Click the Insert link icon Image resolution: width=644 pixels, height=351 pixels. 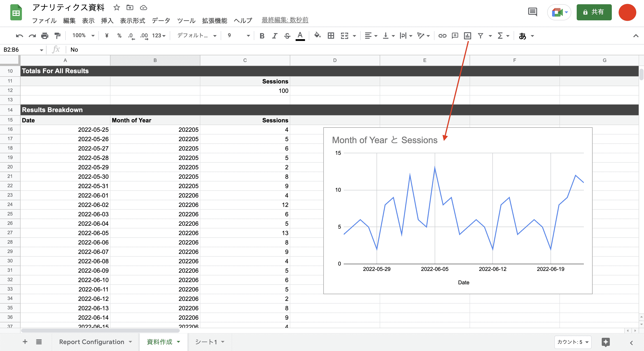(x=442, y=36)
